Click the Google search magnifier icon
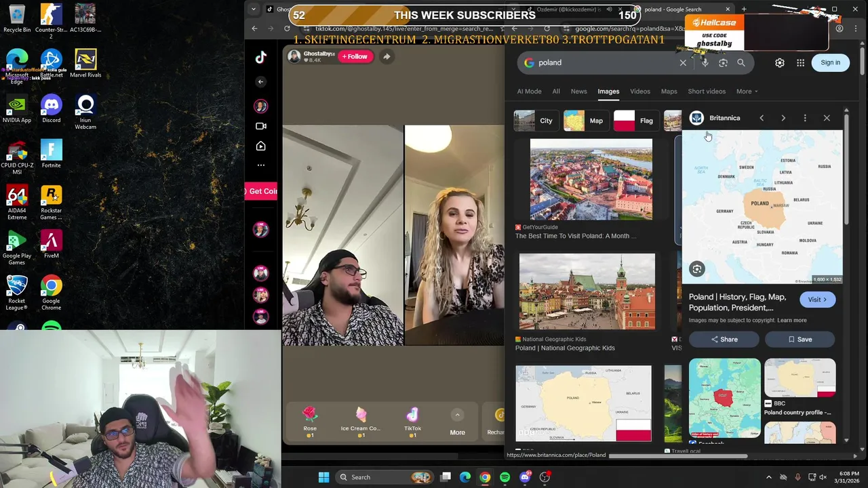This screenshot has width=868, height=488. tap(741, 62)
